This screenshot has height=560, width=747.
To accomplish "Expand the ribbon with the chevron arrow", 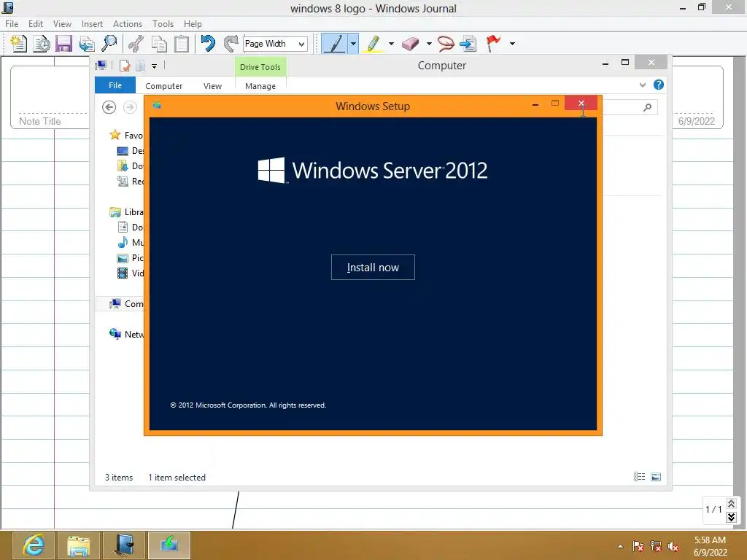I will click(643, 85).
